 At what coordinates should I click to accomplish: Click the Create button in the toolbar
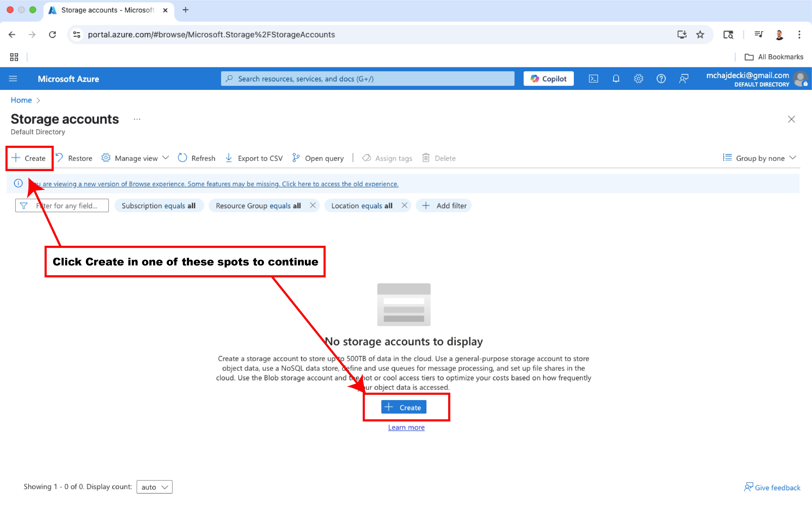pyautogui.click(x=28, y=158)
